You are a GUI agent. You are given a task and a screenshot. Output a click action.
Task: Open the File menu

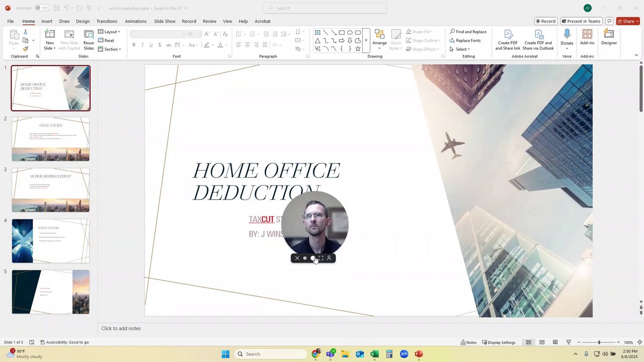11,21
